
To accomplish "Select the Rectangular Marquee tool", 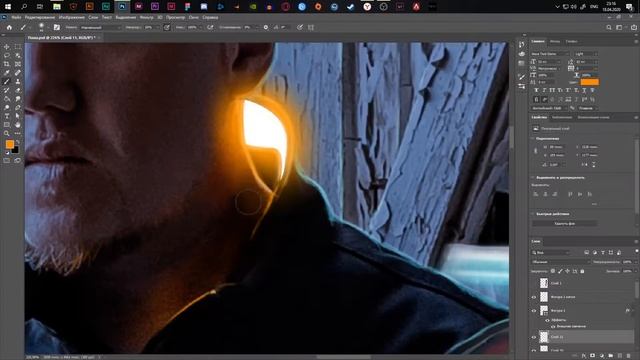I will pyautogui.click(x=18, y=47).
